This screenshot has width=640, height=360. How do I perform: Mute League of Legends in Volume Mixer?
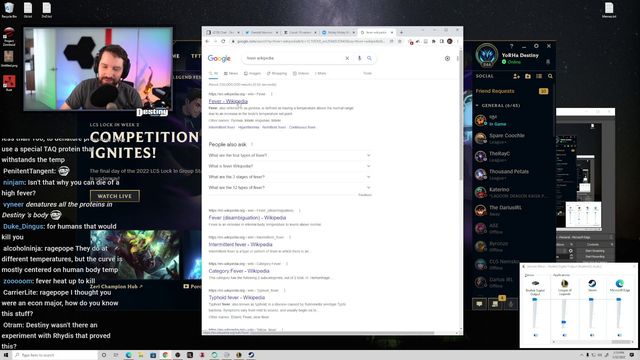pyautogui.click(x=564, y=335)
